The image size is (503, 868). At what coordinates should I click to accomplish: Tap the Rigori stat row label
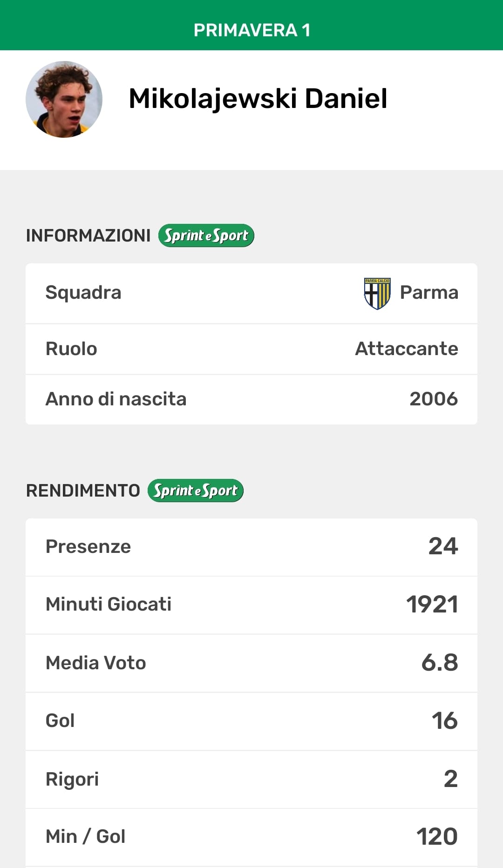72,779
